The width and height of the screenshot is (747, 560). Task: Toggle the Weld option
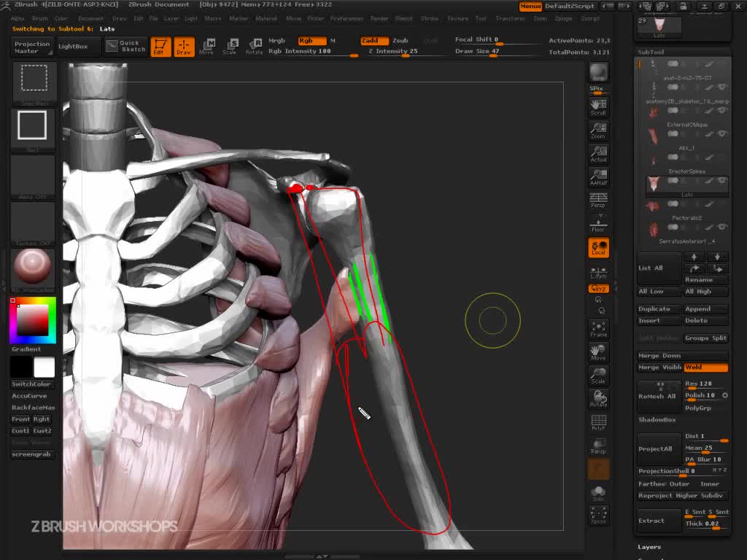click(x=705, y=367)
